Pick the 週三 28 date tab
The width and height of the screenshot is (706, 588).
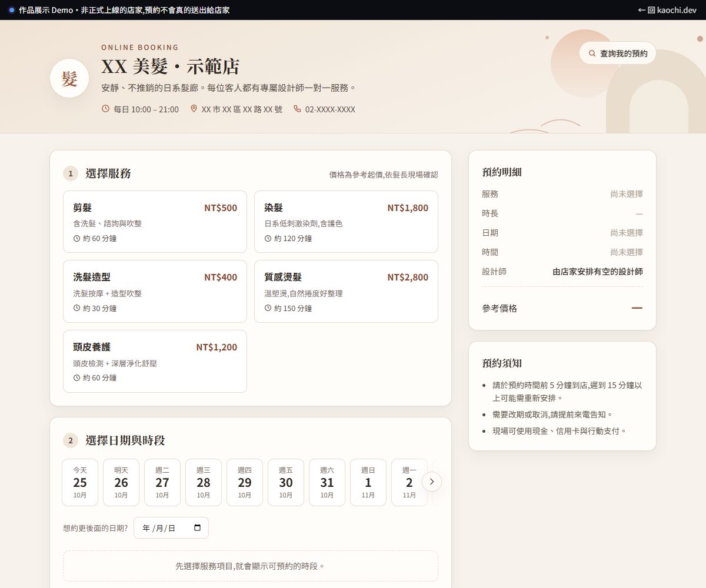[x=204, y=482]
